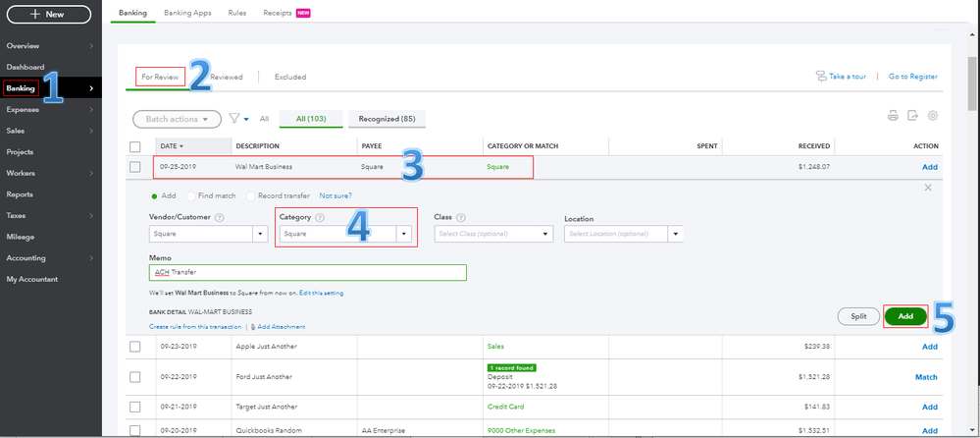Click the Credit Card category of Target row
This screenshot has height=438, width=980.
pos(505,407)
